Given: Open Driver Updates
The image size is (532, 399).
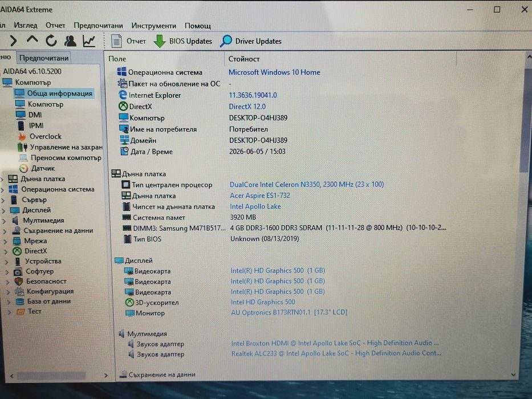Looking at the screenshot, I should pos(251,42).
